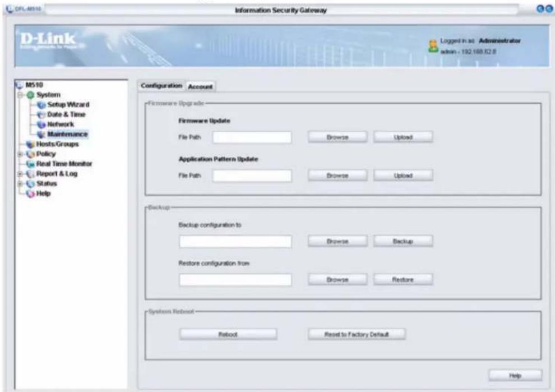The height and width of the screenshot is (392, 555).
Task: Browse for backup configuration destination
Action: coord(337,242)
